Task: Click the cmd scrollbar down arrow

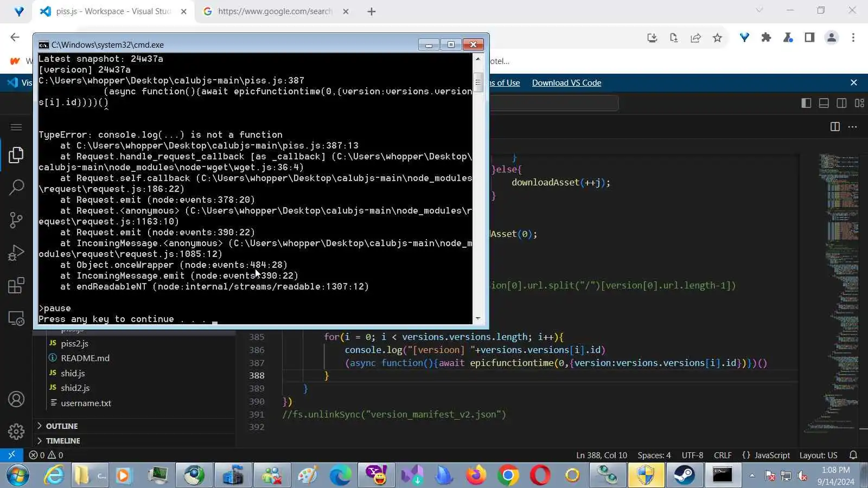Action: tap(478, 319)
